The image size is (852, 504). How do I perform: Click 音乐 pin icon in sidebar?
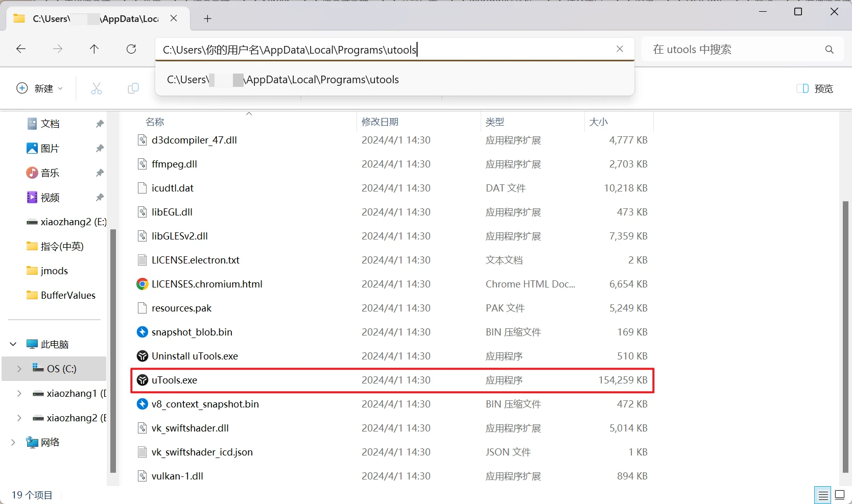100,173
